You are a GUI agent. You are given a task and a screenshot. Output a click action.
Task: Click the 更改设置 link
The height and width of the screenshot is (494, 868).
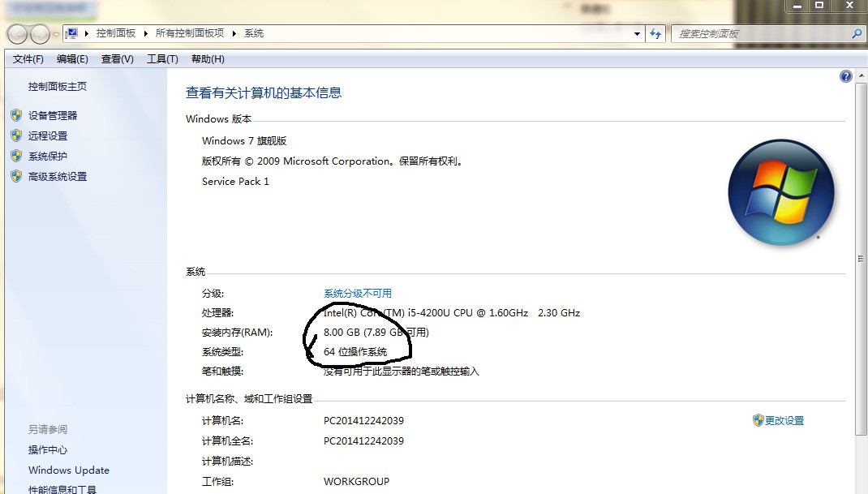(784, 420)
